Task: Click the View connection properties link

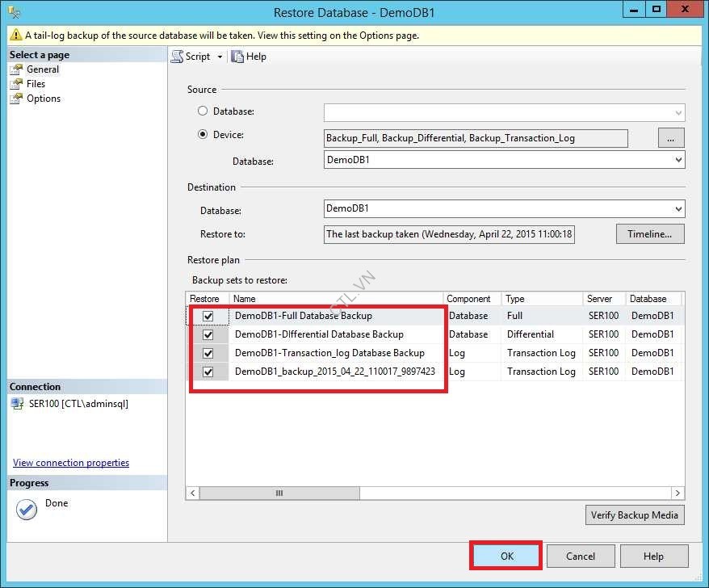Action: pyautogui.click(x=70, y=462)
